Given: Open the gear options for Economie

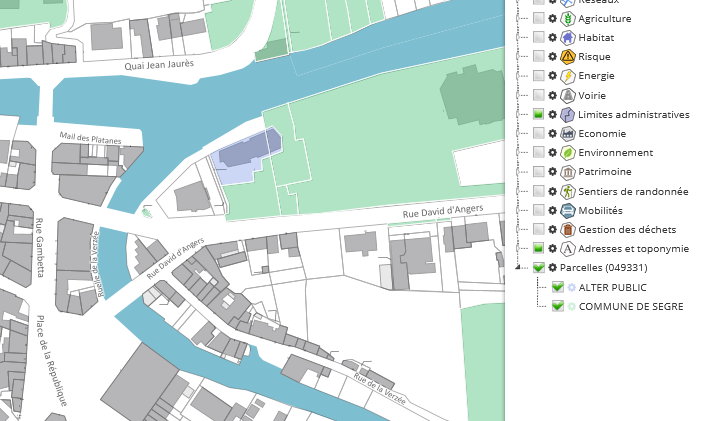Looking at the screenshot, I should [553, 134].
